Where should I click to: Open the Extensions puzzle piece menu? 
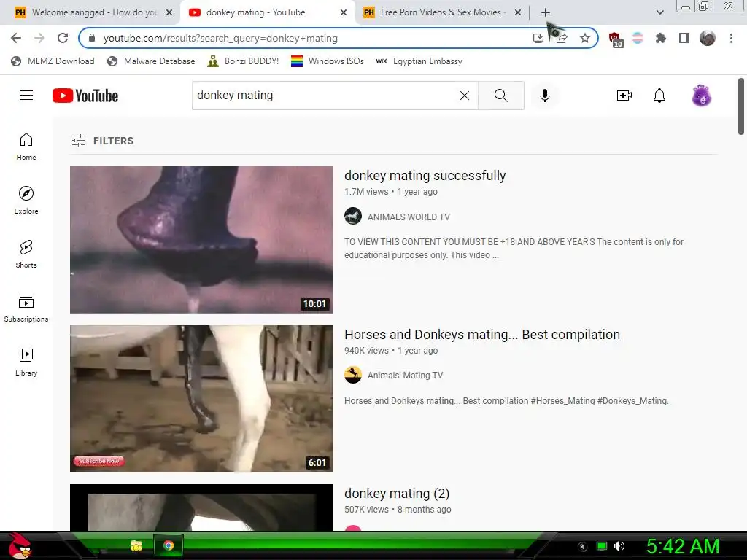661,38
